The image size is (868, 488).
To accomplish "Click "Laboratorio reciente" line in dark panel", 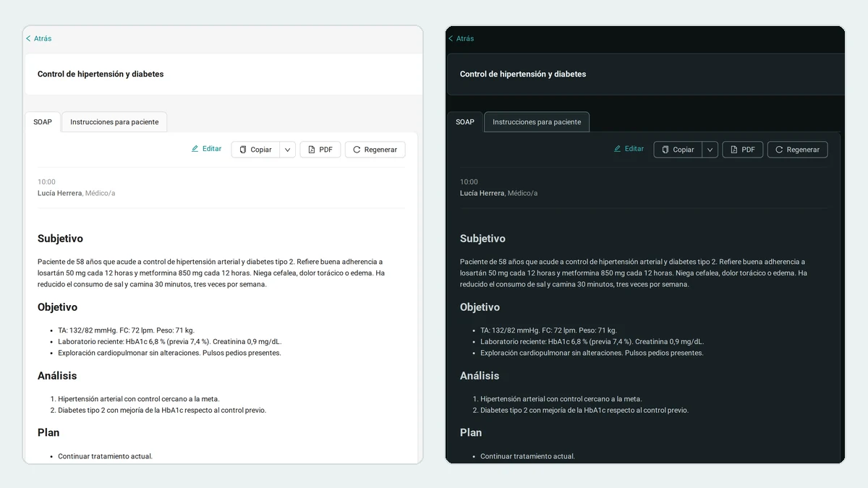I will coord(592,342).
